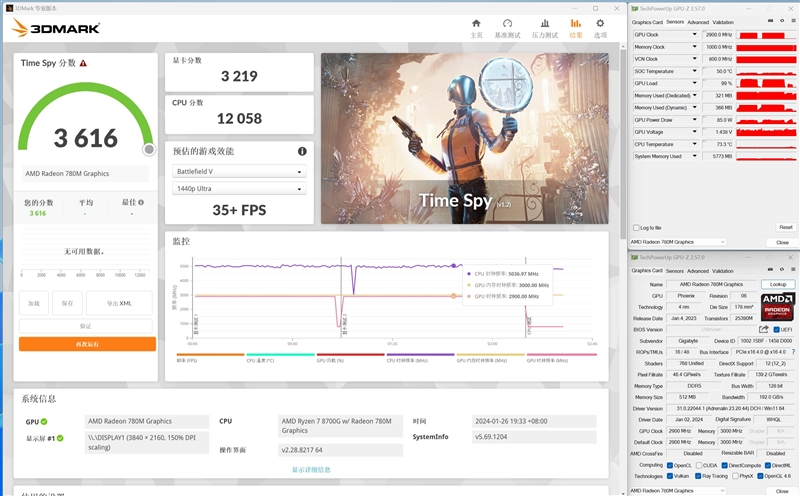800x496 pixels.
Task: Toggle the red GPU 负载 legend swatch
Action: pos(351,355)
